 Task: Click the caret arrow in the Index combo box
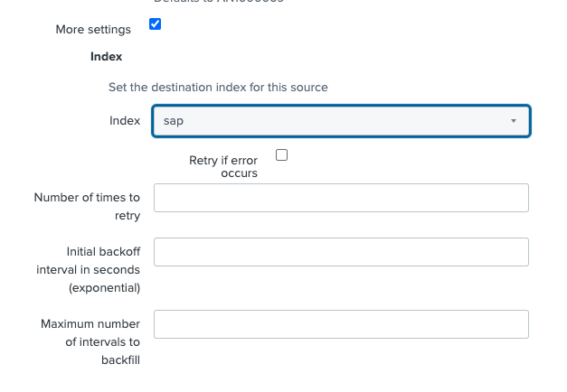(x=513, y=121)
